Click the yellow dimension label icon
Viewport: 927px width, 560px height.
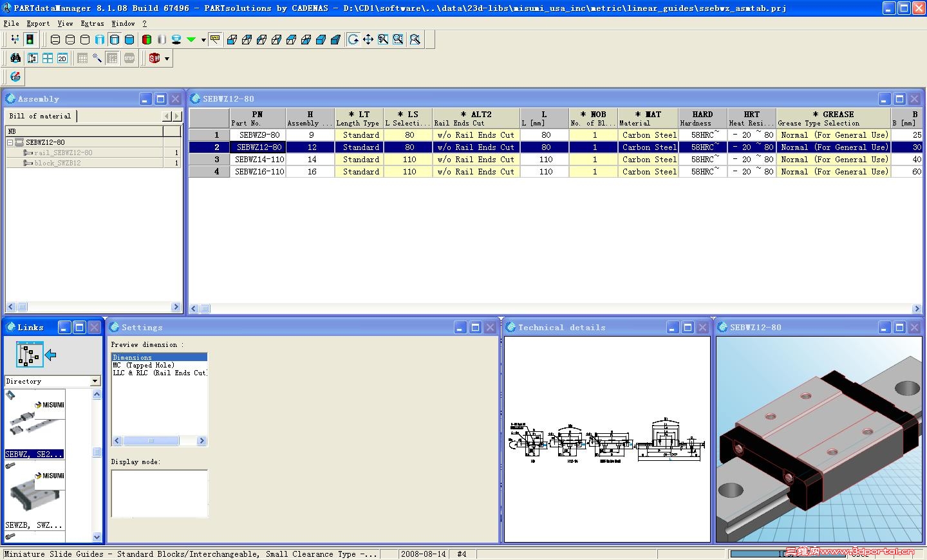pyautogui.click(x=215, y=39)
